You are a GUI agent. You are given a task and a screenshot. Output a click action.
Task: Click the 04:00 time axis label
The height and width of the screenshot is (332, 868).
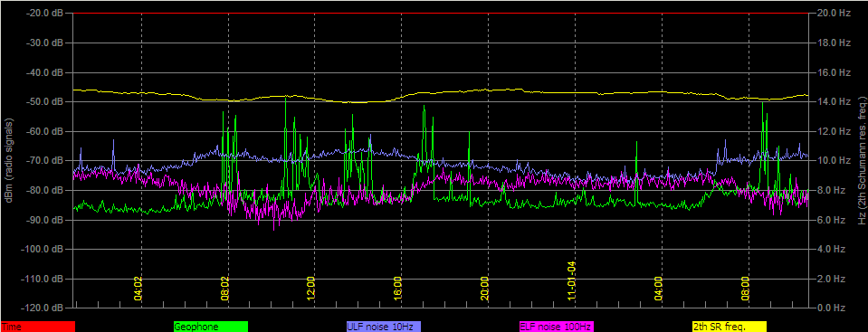pyautogui.click(x=658, y=288)
